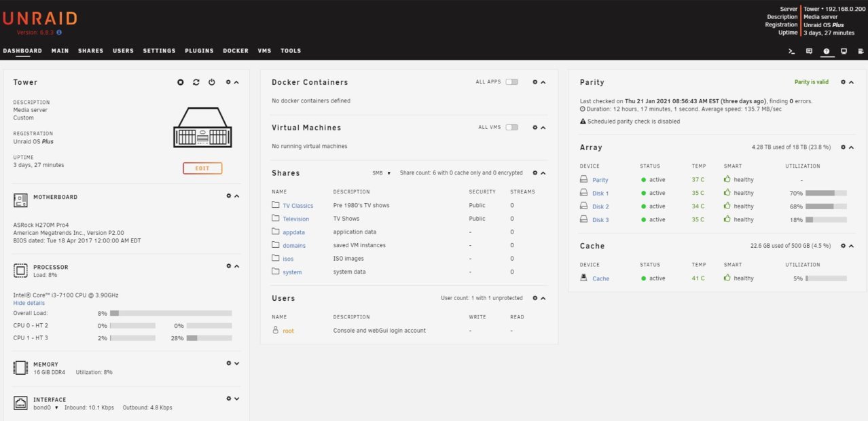The image size is (868, 421).
Task: Collapse the Docker Containers section
Action: (543, 82)
